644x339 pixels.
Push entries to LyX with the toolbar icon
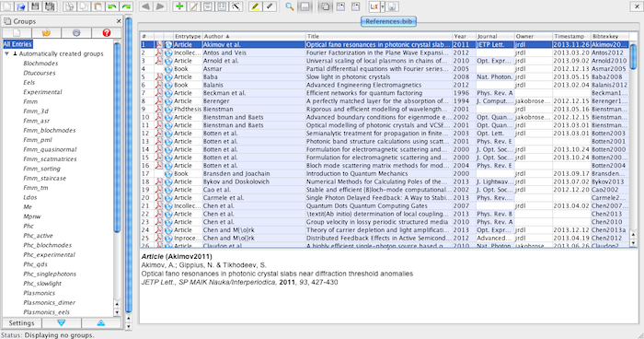(x=374, y=6)
